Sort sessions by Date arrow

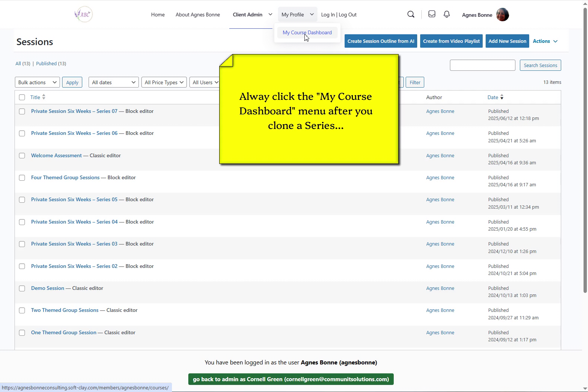click(502, 97)
